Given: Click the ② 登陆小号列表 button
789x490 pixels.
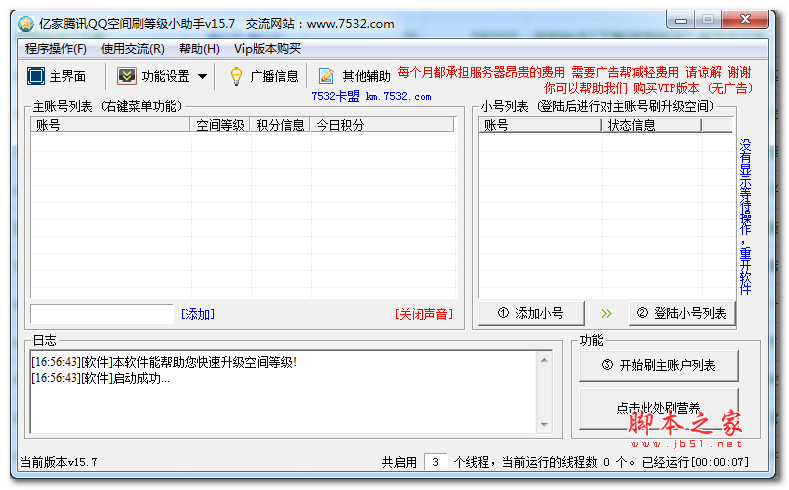Looking at the screenshot, I should pos(682,313).
